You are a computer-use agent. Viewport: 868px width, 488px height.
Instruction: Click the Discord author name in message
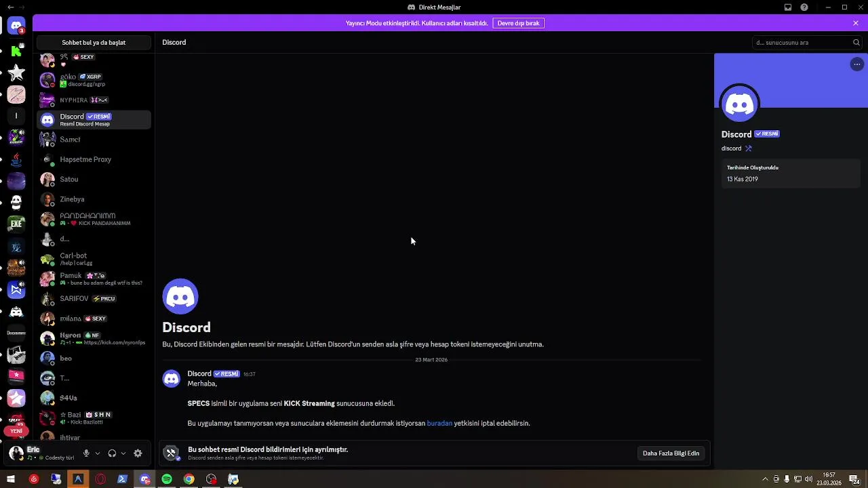(x=199, y=373)
